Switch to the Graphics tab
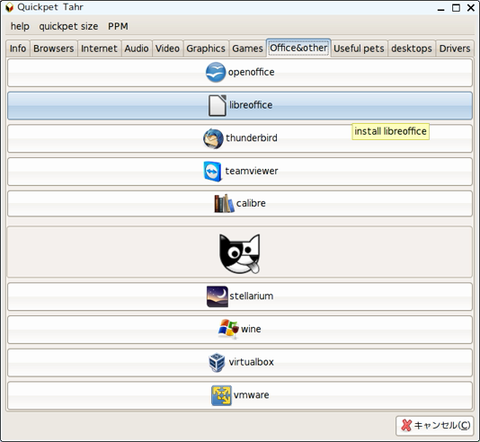This screenshot has height=442, width=480. (x=206, y=48)
